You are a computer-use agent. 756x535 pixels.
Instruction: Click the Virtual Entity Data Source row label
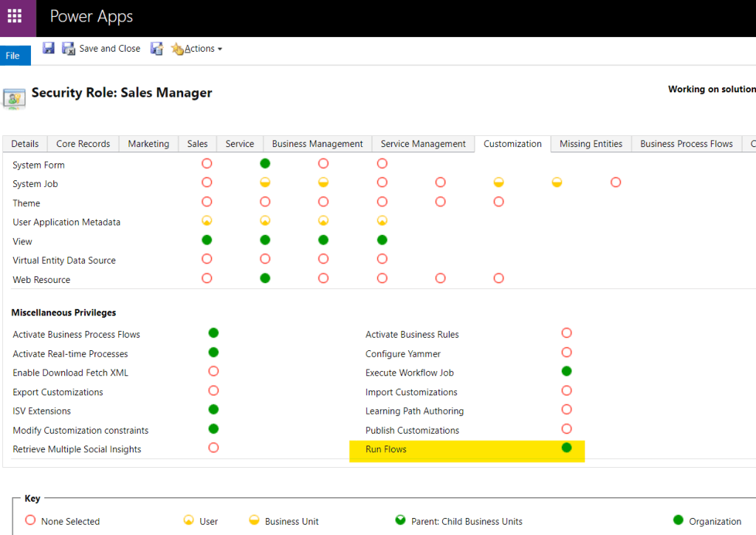tap(64, 260)
